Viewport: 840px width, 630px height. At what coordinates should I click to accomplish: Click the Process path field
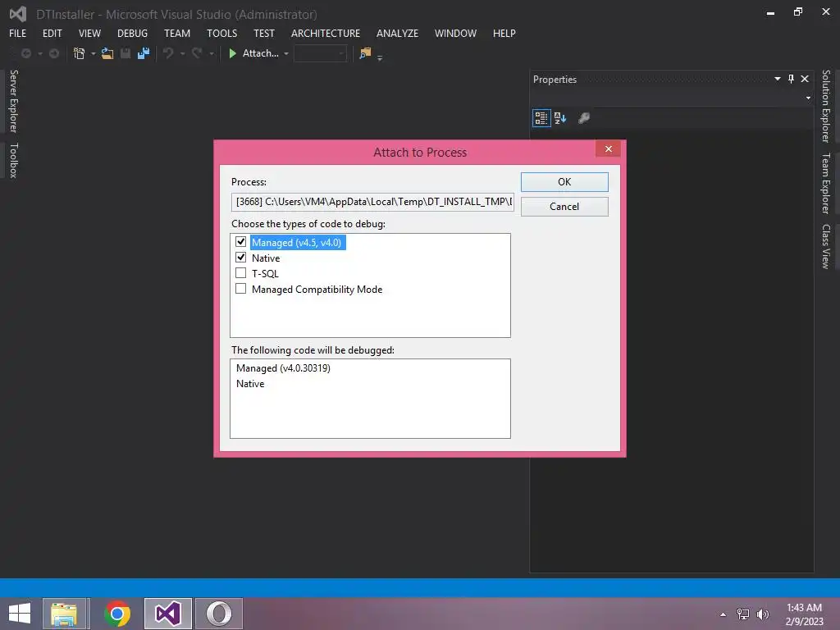point(372,202)
